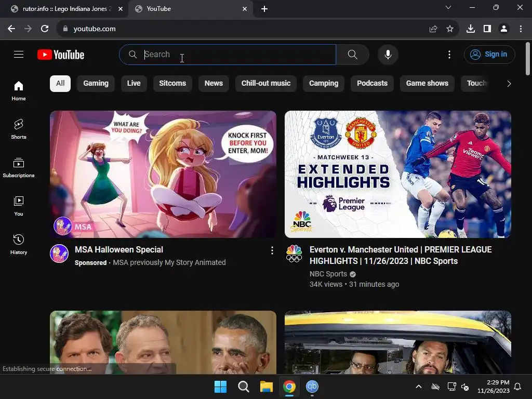Show hidden system tray icons

pos(419,387)
